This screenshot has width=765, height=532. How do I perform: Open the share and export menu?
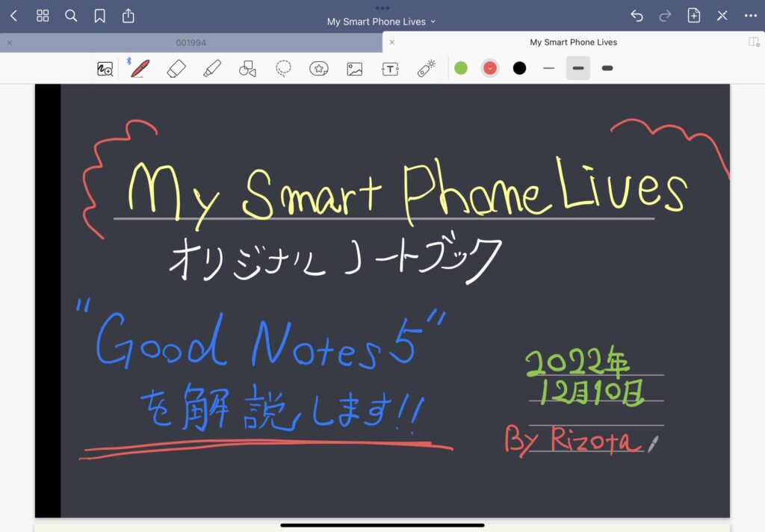tap(128, 16)
